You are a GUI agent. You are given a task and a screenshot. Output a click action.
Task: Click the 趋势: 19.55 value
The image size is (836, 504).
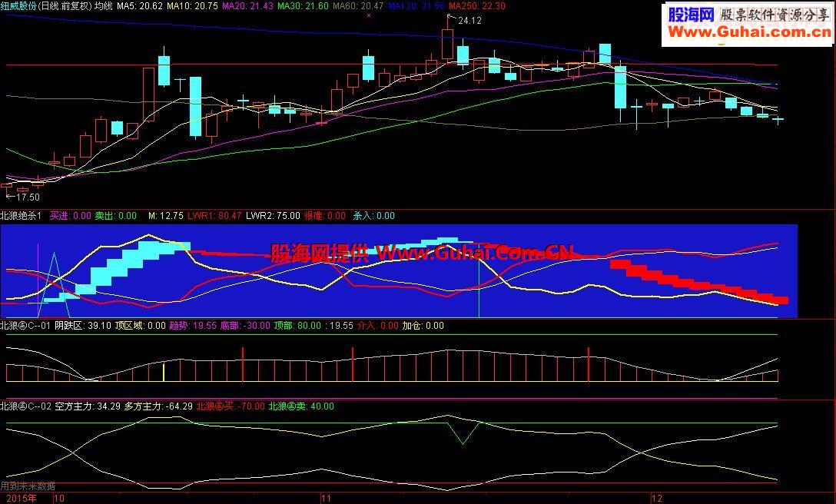(193, 326)
